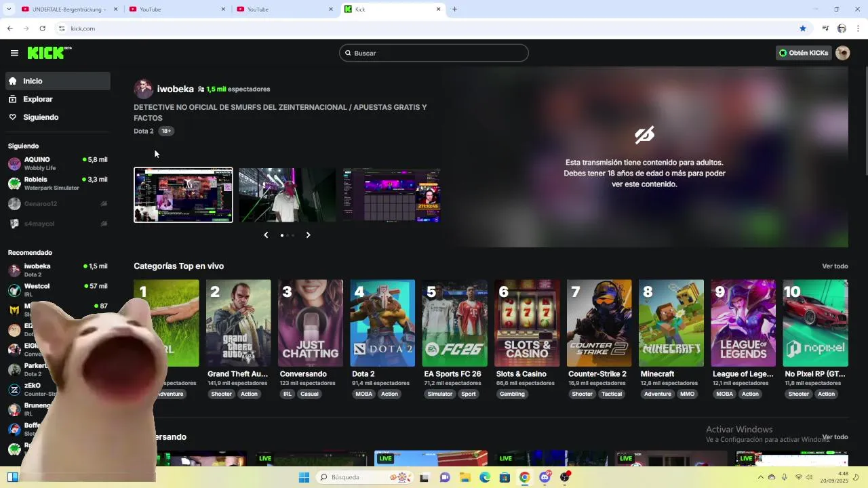Click iwobeka streamer name in featured header
The height and width of the screenshot is (488, 868).
pos(176,89)
